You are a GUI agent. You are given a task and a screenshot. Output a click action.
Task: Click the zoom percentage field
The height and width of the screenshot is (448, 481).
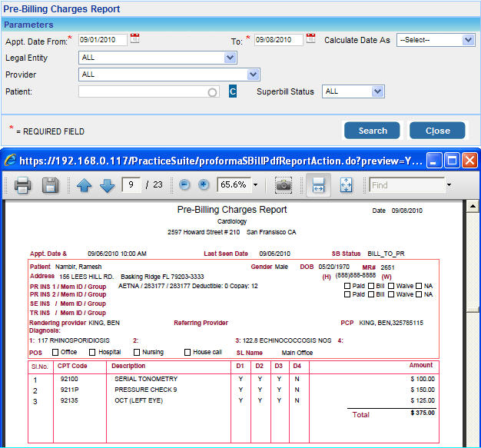(234, 184)
